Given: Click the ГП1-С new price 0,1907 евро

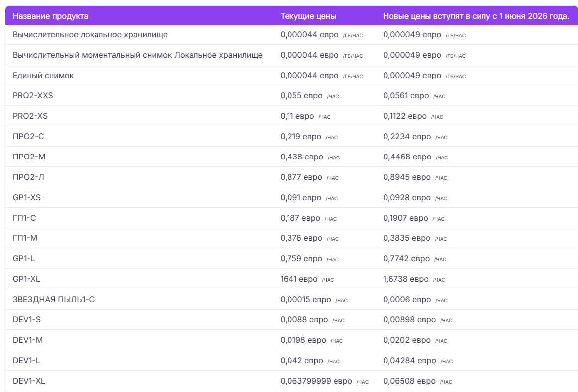Looking at the screenshot, I should tap(405, 218).
